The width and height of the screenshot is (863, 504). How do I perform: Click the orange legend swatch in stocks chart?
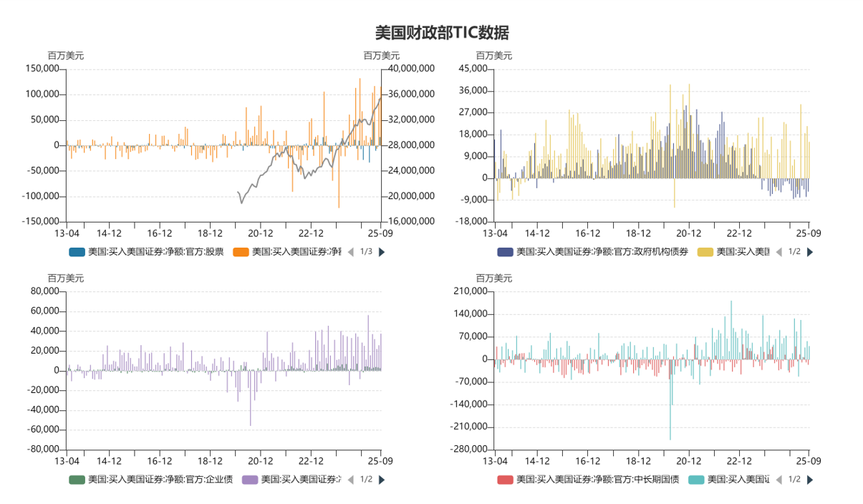pos(241,252)
